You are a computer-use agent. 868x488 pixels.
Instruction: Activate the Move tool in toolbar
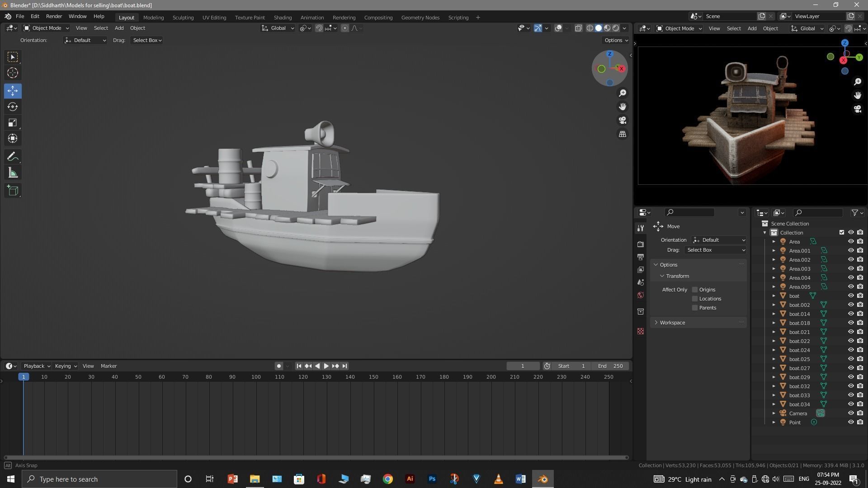13,91
